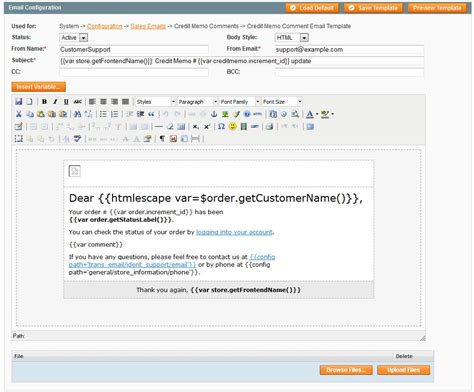Open the Body Style dropdown
The height and width of the screenshot is (392, 474).
(x=292, y=38)
